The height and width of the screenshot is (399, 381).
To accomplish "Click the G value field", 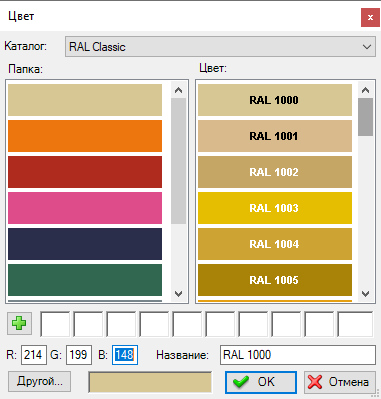I will pyautogui.click(x=79, y=355).
